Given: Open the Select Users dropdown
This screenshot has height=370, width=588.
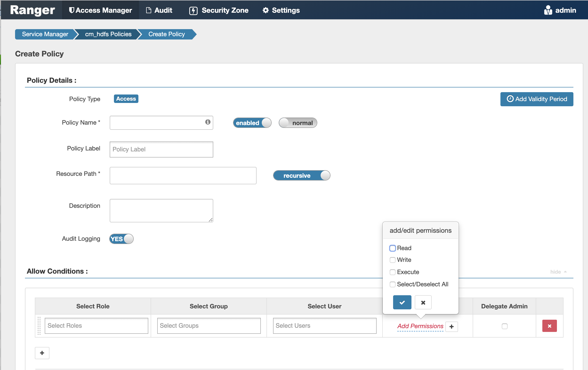Looking at the screenshot, I should pos(325,326).
